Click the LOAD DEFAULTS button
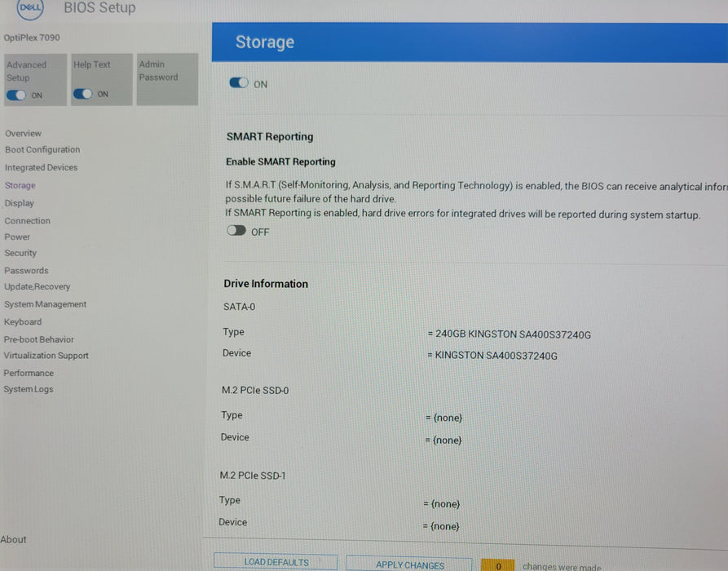 tap(276, 562)
